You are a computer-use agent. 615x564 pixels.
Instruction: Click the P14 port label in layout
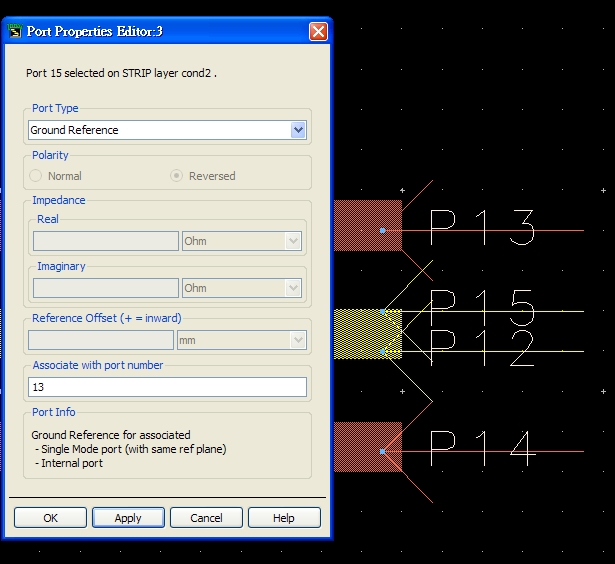482,448
